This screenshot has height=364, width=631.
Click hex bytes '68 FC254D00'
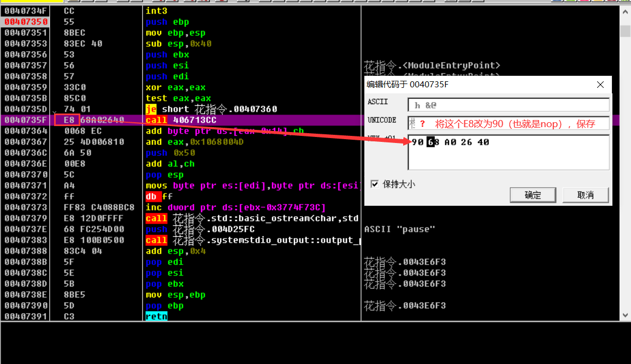tap(94, 229)
